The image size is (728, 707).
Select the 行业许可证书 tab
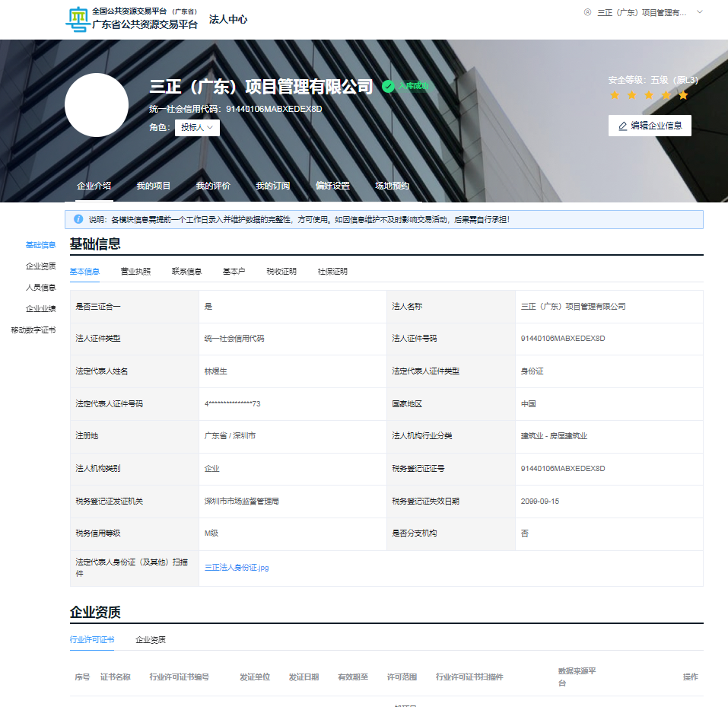(92, 639)
